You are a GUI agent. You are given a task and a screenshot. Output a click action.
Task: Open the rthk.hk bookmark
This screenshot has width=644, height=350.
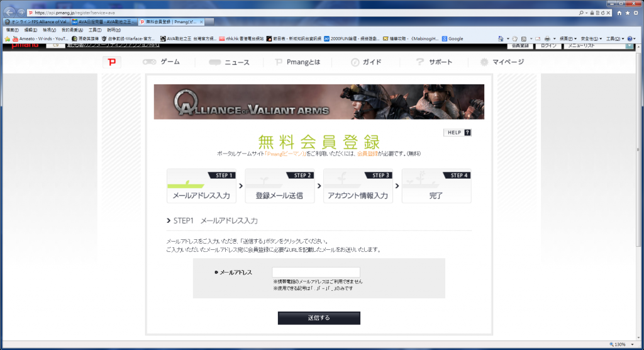tap(241, 38)
